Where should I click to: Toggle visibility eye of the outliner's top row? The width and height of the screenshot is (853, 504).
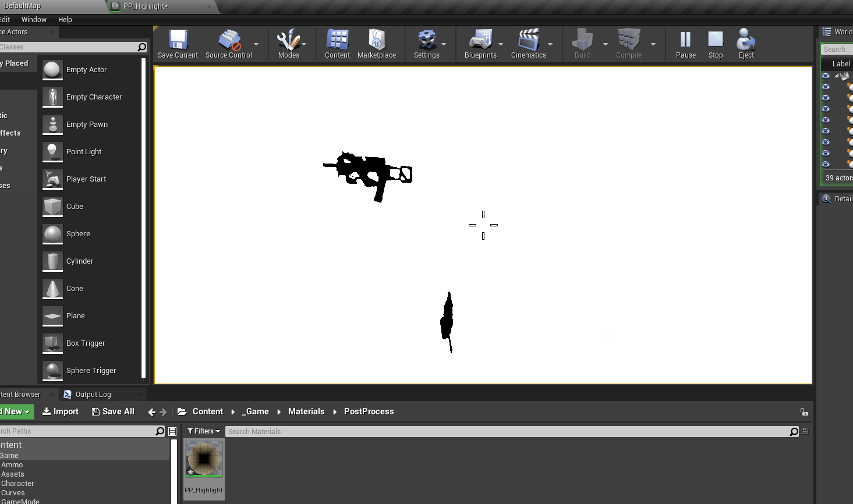[x=826, y=76]
